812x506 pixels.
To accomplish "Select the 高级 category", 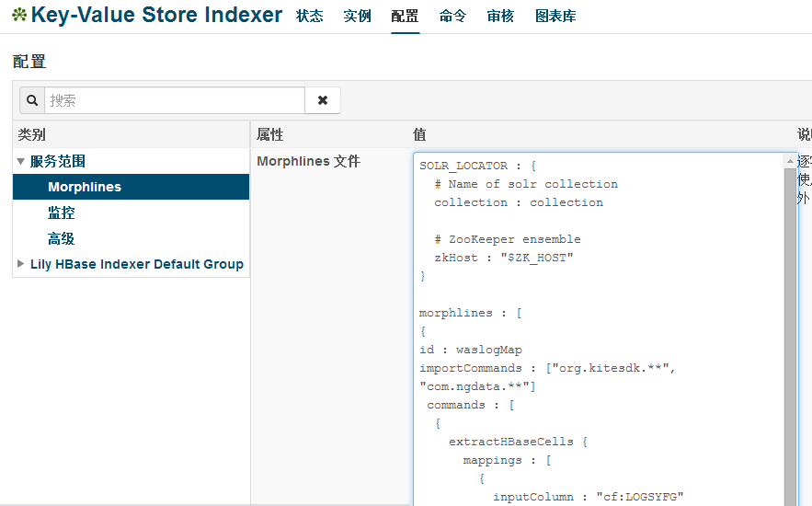I will click(61, 239).
